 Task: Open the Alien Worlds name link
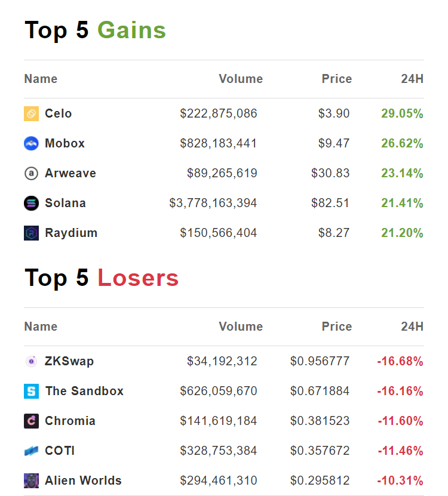[x=83, y=480]
